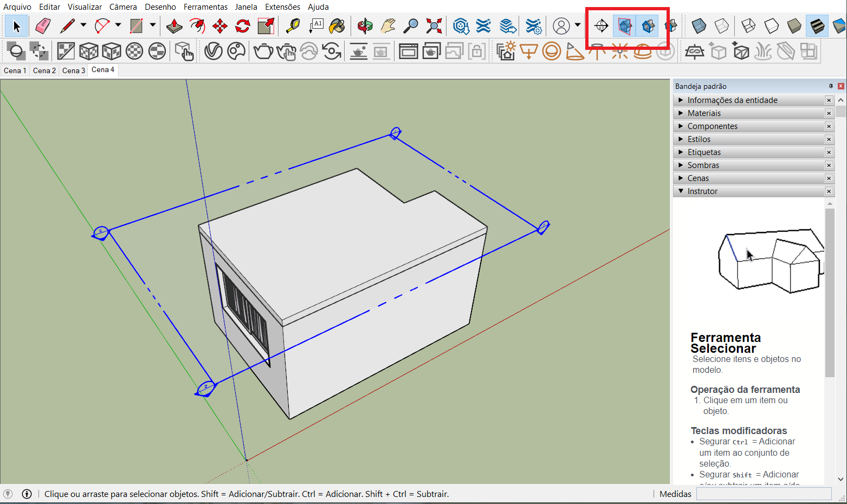Toggle X-Ray face style
Viewport: 847px width, 504px height.
(x=699, y=26)
